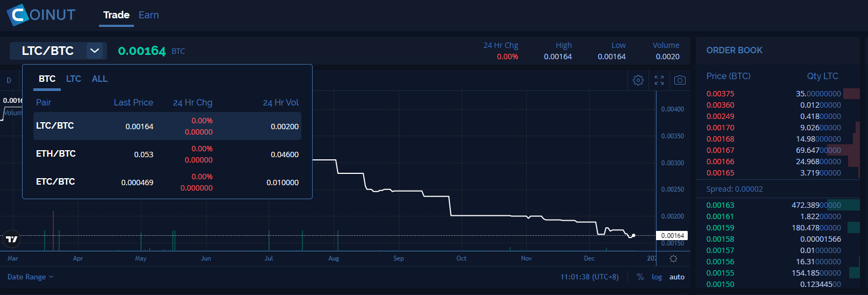Click the 0.00164 BTC last price in header
The width and height of the screenshot is (868, 295).
coord(151,51)
